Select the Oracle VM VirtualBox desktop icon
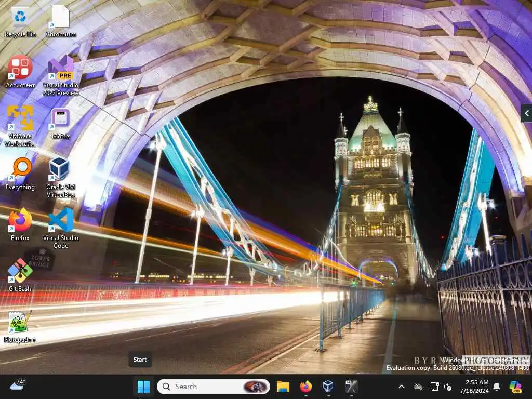The image size is (532, 399). click(x=61, y=177)
